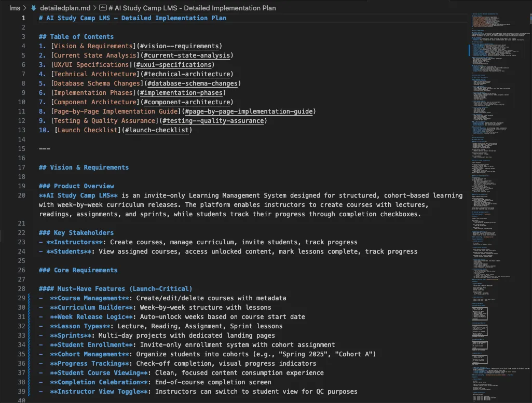Follow the #vision--requirements anchor link
This screenshot has height=403, width=532.
coord(181,46)
